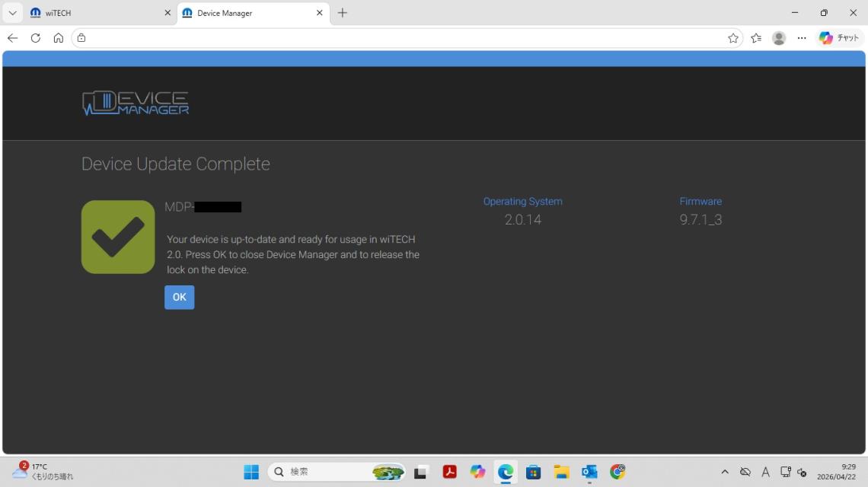Select the Device Manager browser tab
This screenshot has width=868, height=487.
(244, 13)
